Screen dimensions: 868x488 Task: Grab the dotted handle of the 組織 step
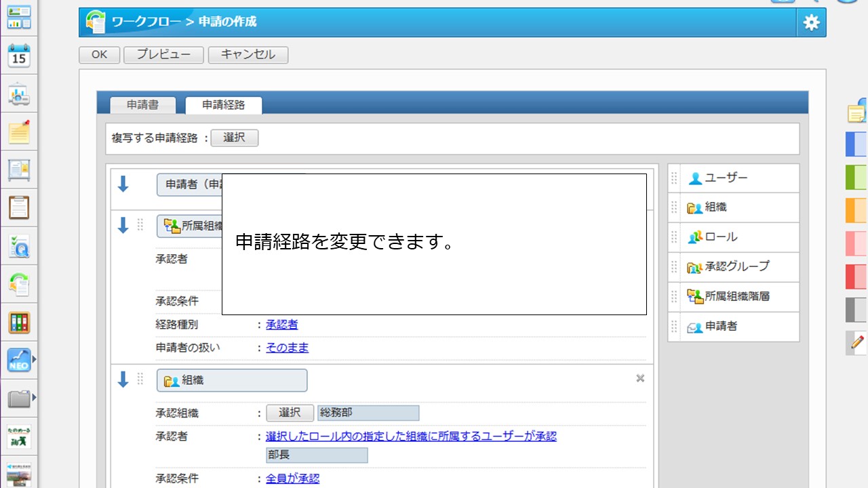140,380
